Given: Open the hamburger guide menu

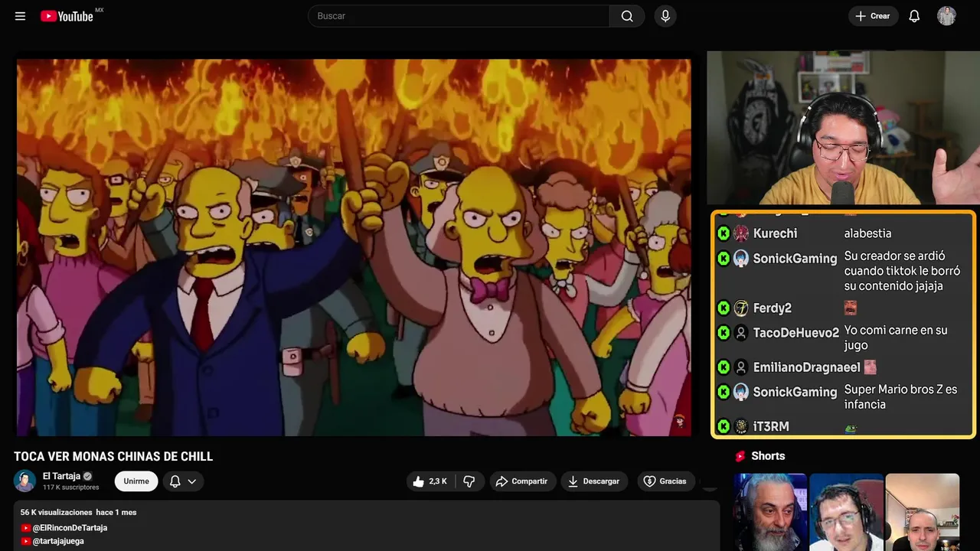Looking at the screenshot, I should (20, 16).
